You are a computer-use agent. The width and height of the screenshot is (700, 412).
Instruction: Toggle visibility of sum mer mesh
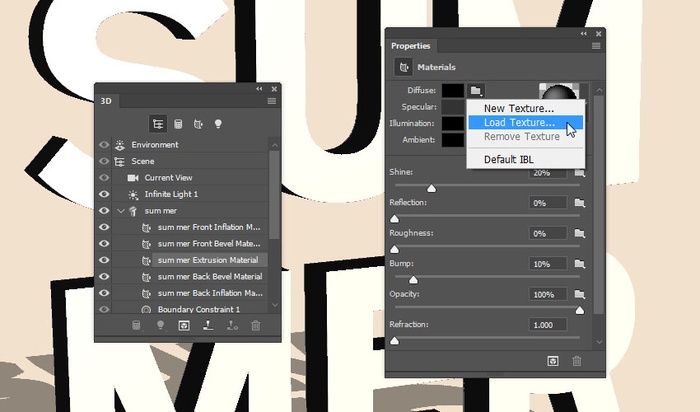[x=104, y=211]
